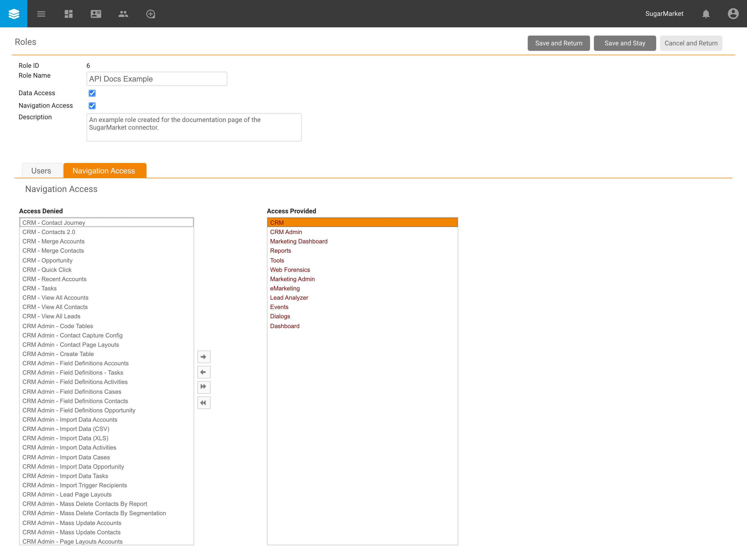
Task: Open the SugarMarket layers logo
Action: 13,13
